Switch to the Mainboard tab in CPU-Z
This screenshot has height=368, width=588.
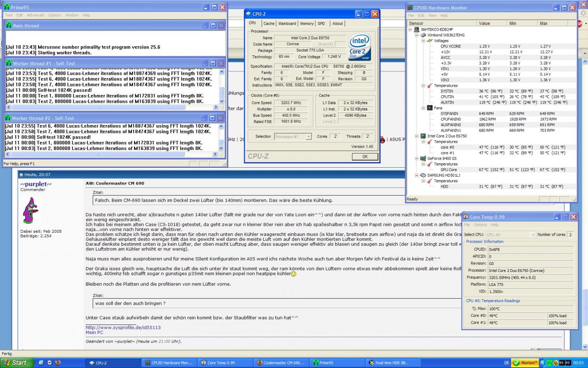click(287, 23)
